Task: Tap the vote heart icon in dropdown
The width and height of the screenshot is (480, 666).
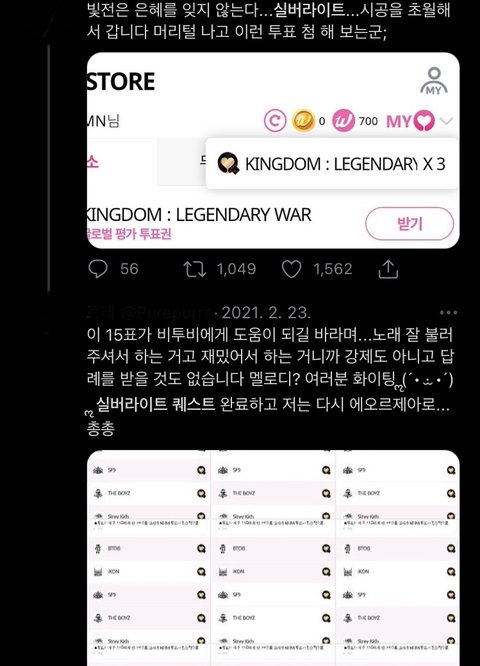Action: [x=228, y=164]
